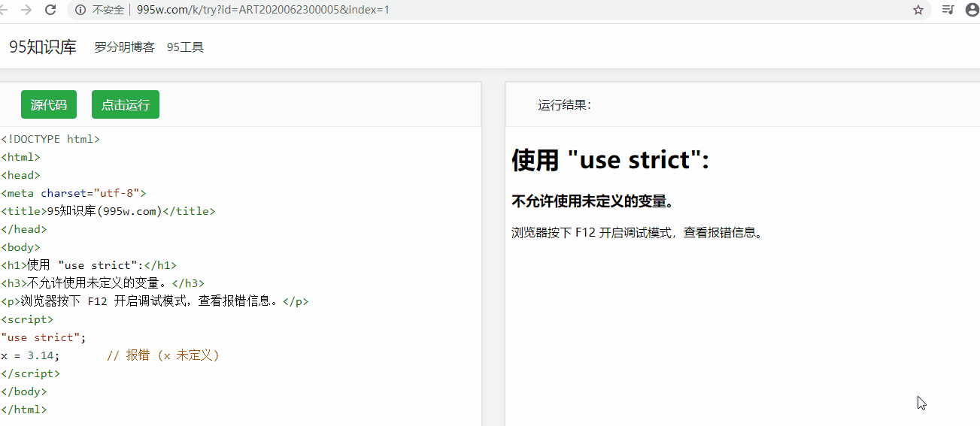The image size is (980, 426).
Task: Click the <h1> code line in editor
Action: 89,265
